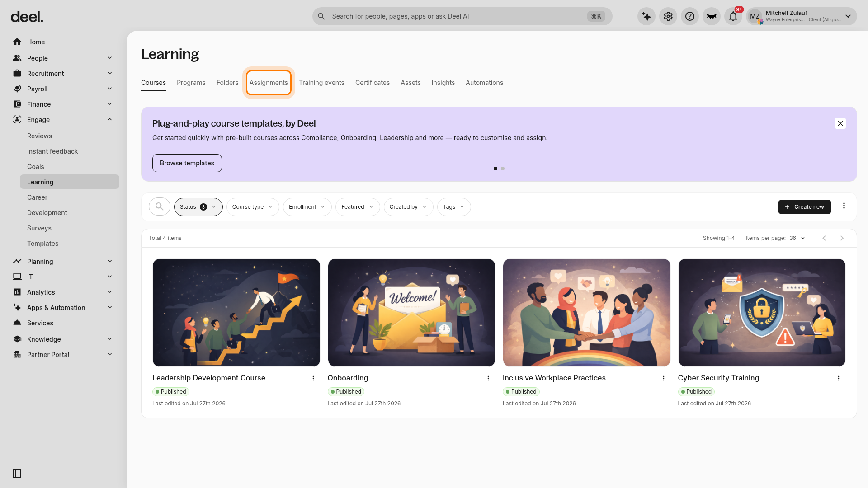Open the Course type filter dropdown
Screen dimensions: 868x488
pos(253,207)
